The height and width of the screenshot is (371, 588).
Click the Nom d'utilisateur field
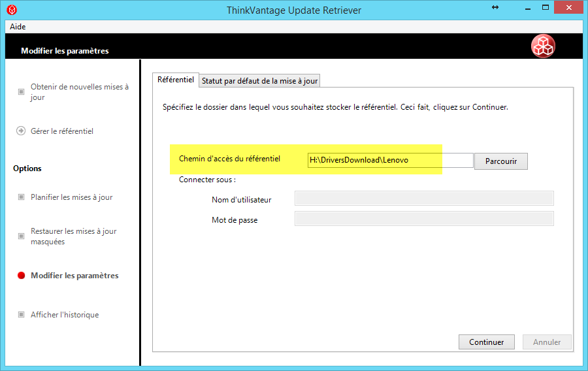424,199
